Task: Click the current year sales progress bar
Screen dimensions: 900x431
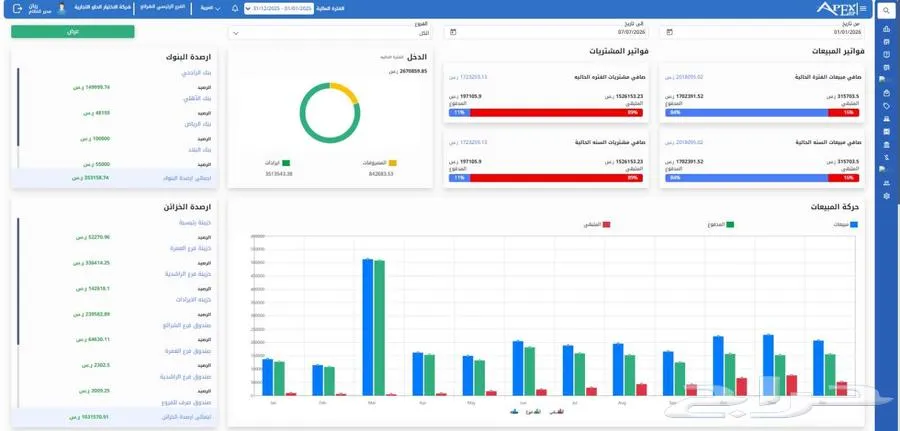Action: [x=762, y=178]
